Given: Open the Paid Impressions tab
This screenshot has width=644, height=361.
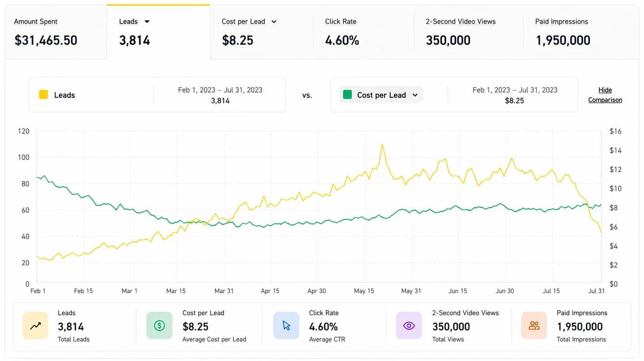Looking at the screenshot, I should pyautogui.click(x=581, y=32).
